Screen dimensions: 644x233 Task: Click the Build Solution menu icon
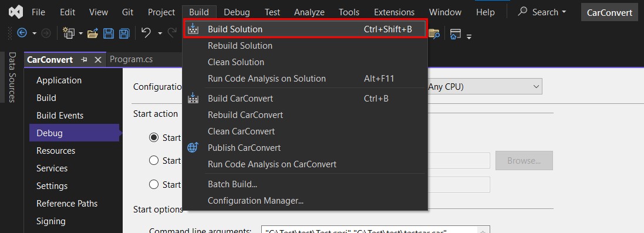point(193,29)
